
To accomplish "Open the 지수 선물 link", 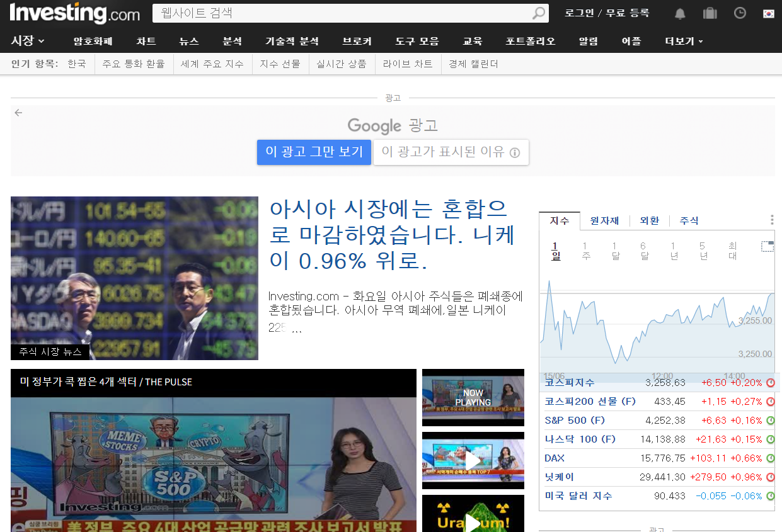I will point(280,64).
